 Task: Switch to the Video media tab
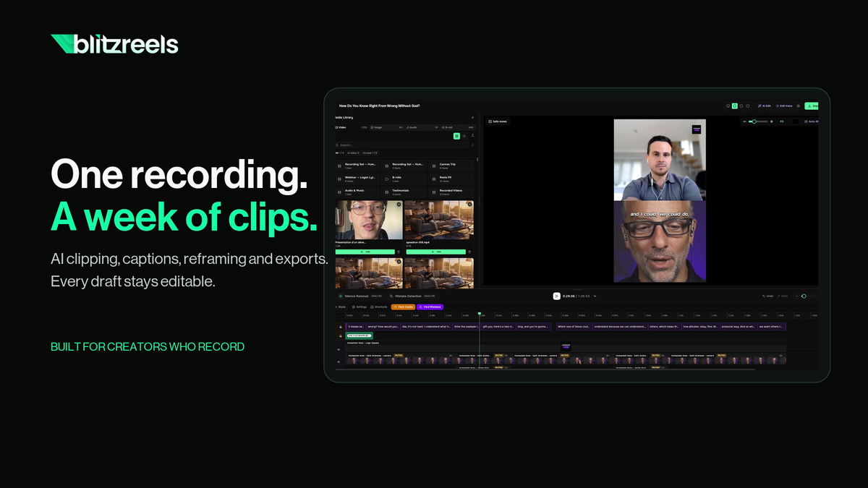click(x=352, y=127)
